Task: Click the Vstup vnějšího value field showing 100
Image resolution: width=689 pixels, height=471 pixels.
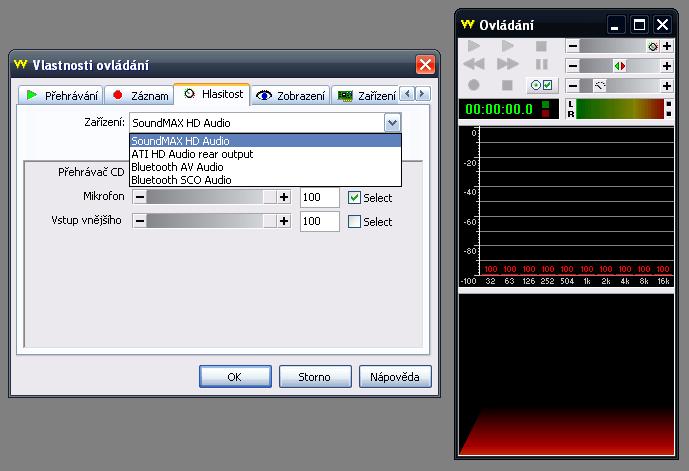Action: pos(319,221)
